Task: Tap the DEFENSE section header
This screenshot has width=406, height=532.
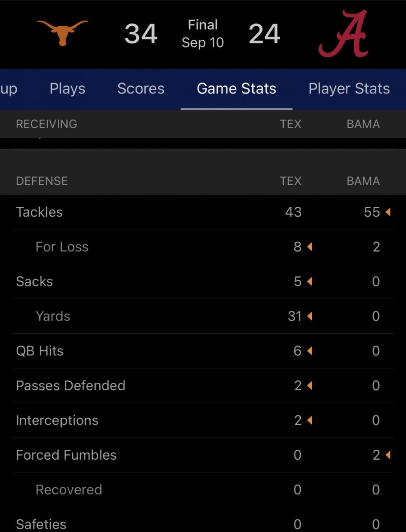Action: pos(42,181)
